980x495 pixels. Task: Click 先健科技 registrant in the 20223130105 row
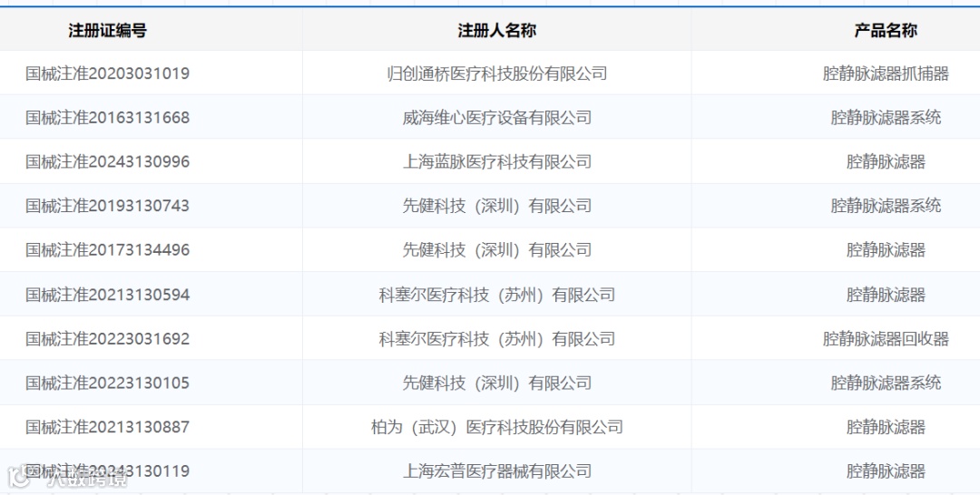(x=497, y=383)
